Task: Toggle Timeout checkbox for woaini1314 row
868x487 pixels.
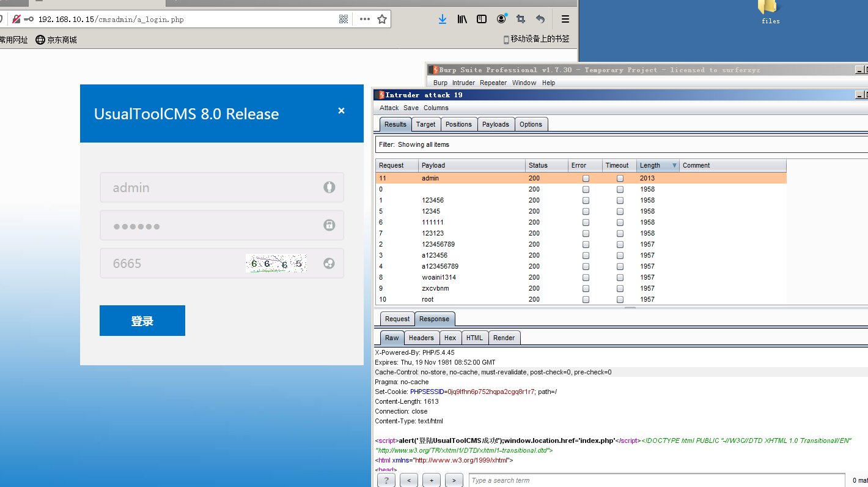Action: tap(620, 277)
